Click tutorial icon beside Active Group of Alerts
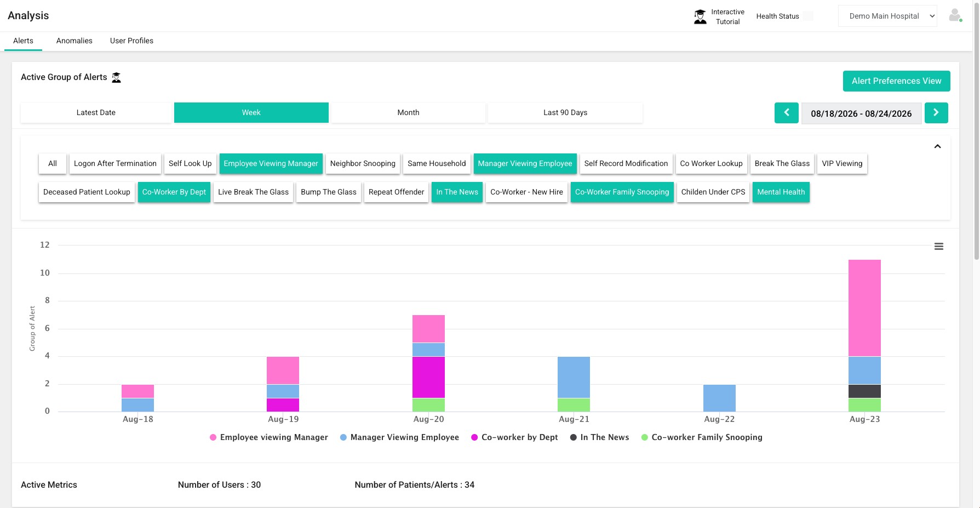Image resolution: width=980 pixels, height=508 pixels. (116, 77)
